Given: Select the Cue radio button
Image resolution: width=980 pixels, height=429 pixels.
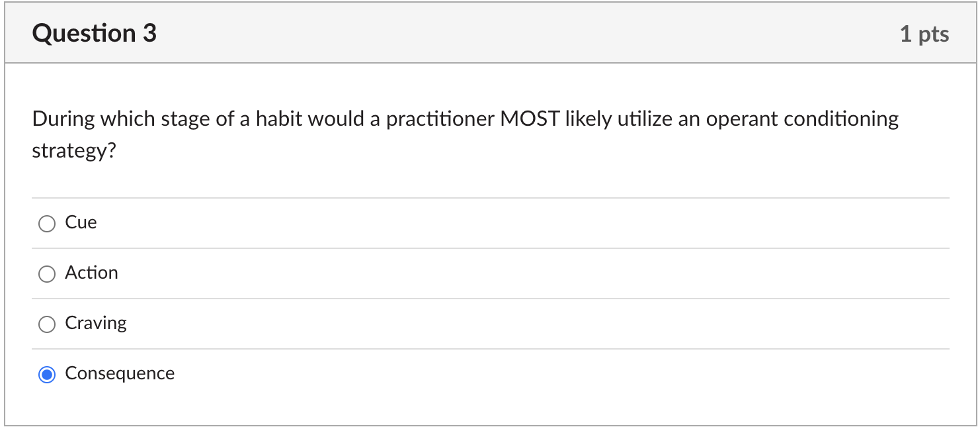Looking at the screenshot, I should (46, 223).
